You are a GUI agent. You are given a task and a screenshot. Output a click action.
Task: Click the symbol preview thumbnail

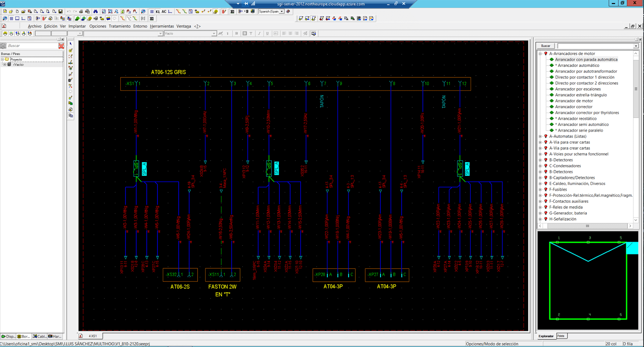[x=588, y=280]
